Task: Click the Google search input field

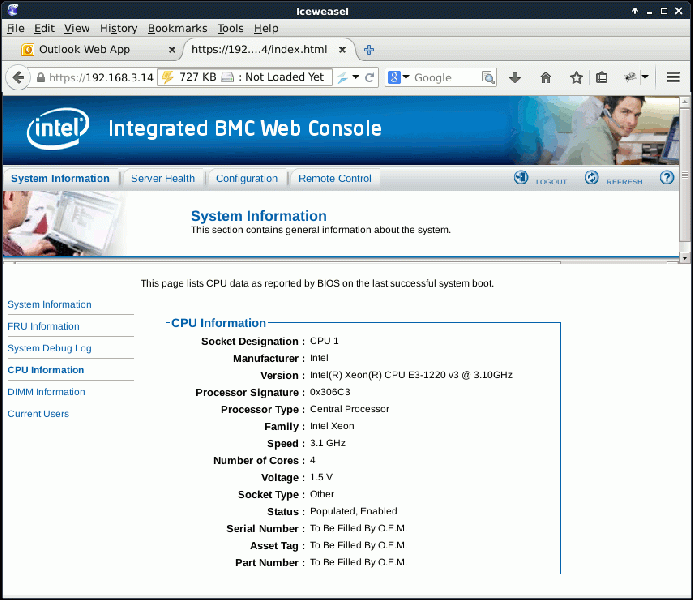Action: (446, 78)
